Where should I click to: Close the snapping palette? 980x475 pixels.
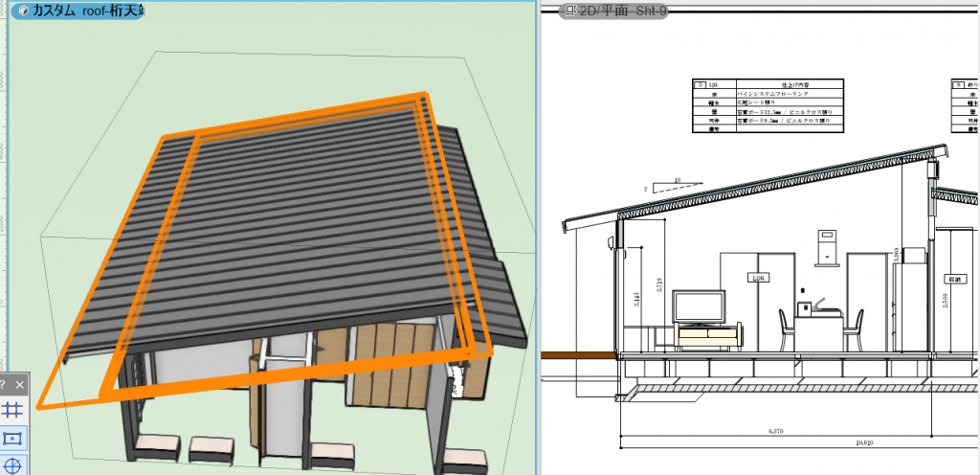pos(20,384)
